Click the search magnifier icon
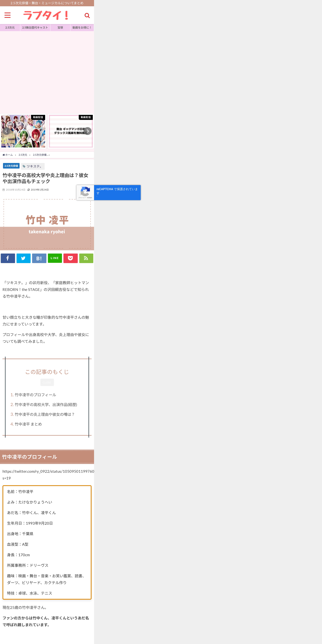This screenshot has height=644, width=322. [x=87, y=15]
